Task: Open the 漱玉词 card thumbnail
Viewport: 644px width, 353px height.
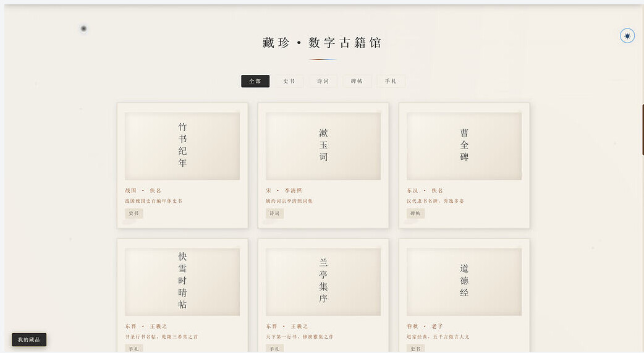Action: pos(323,146)
